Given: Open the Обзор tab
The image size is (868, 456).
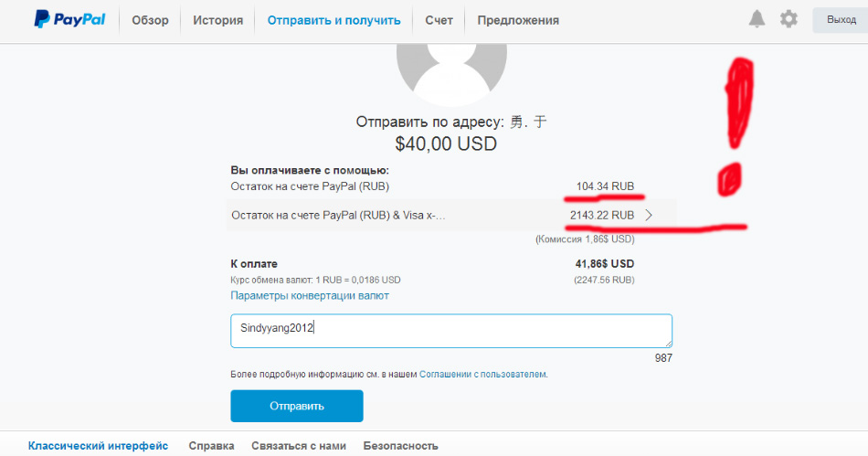Looking at the screenshot, I should (x=150, y=20).
